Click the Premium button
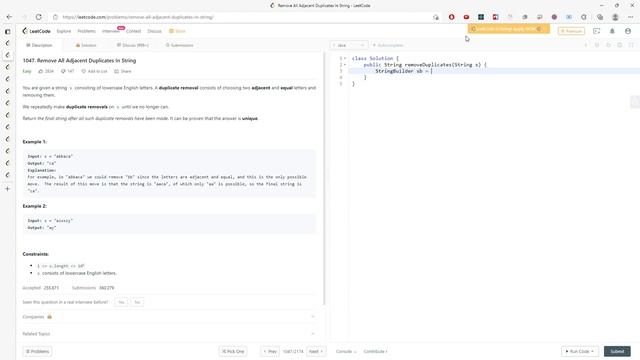Viewport: 640px width, 360px height. click(x=571, y=31)
